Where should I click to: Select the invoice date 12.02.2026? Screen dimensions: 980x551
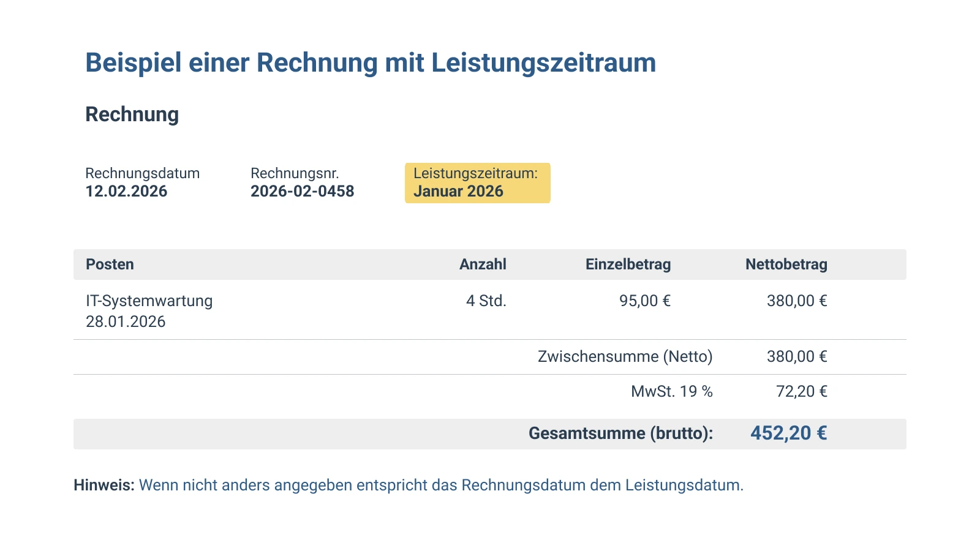pyautogui.click(x=126, y=191)
